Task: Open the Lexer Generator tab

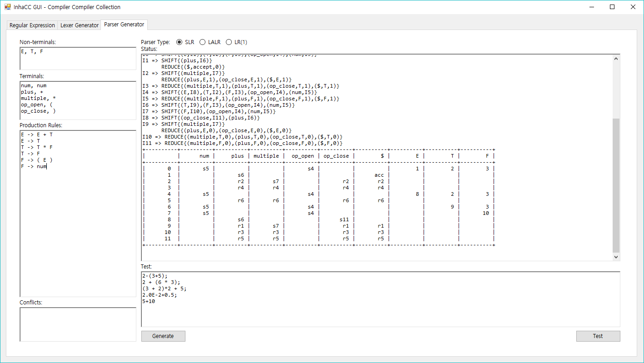Action: tap(80, 25)
